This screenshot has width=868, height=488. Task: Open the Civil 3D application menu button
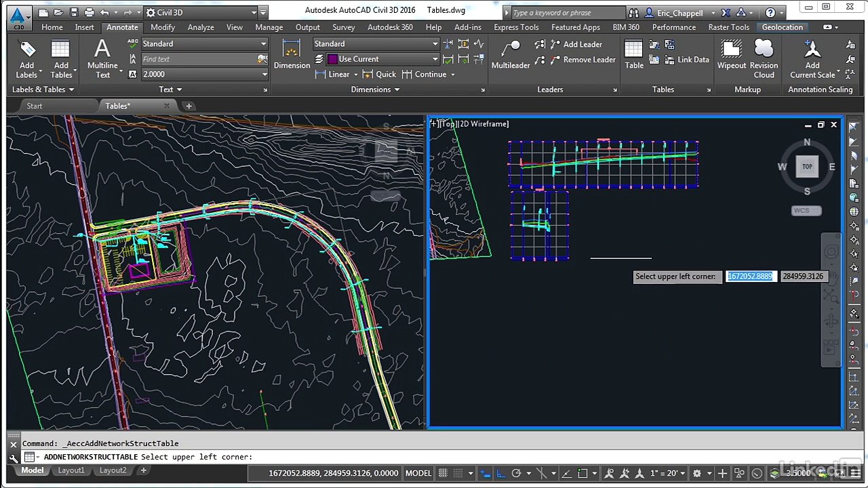point(18,18)
